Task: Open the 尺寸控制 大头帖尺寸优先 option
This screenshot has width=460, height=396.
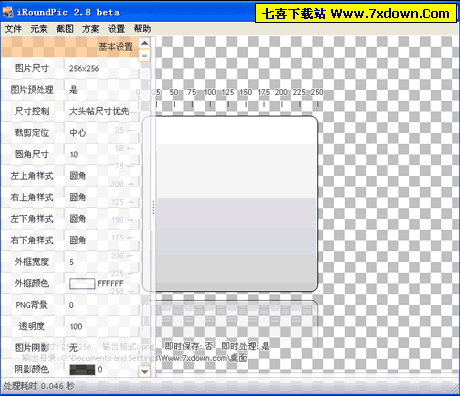Action: click(x=102, y=111)
